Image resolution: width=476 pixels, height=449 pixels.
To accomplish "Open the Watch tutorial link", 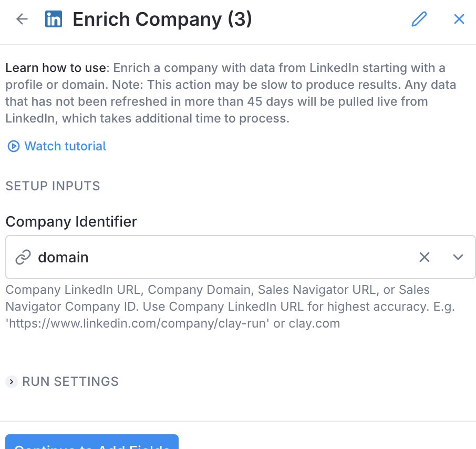I will click(x=65, y=146).
